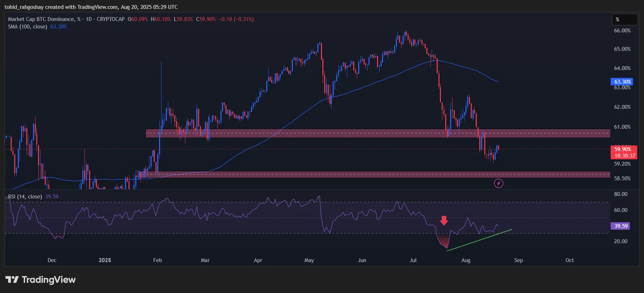Click the Jul label on time axis
The width and height of the screenshot is (644, 293).
click(x=413, y=260)
